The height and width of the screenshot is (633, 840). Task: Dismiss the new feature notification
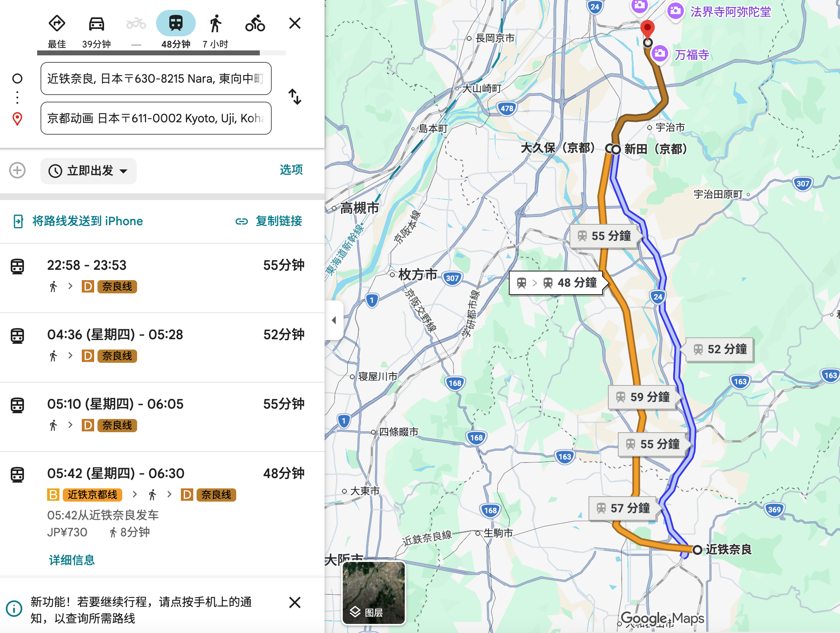(x=295, y=602)
